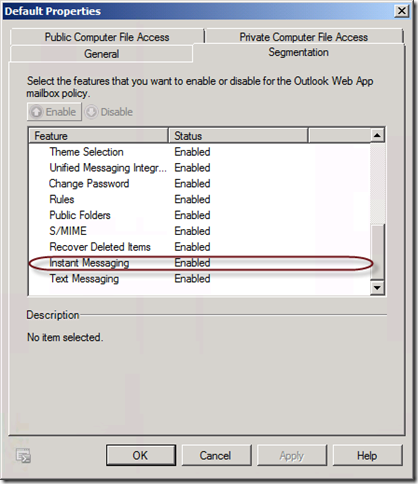Click the OK button

coord(141,455)
